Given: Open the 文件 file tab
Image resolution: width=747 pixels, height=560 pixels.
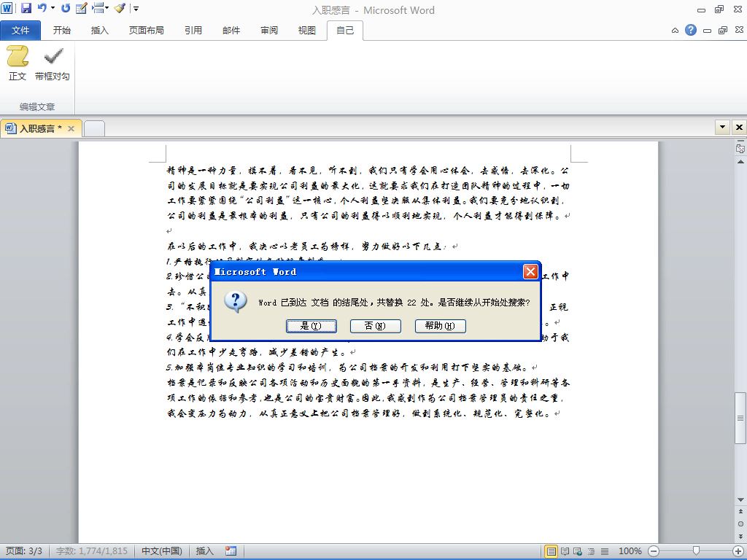Looking at the screenshot, I should click(x=20, y=31).
